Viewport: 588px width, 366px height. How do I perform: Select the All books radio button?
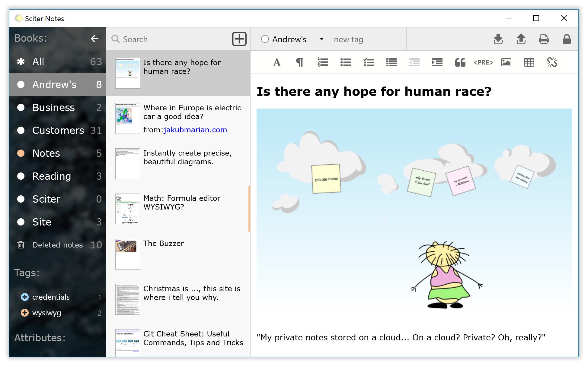(22, 61)
